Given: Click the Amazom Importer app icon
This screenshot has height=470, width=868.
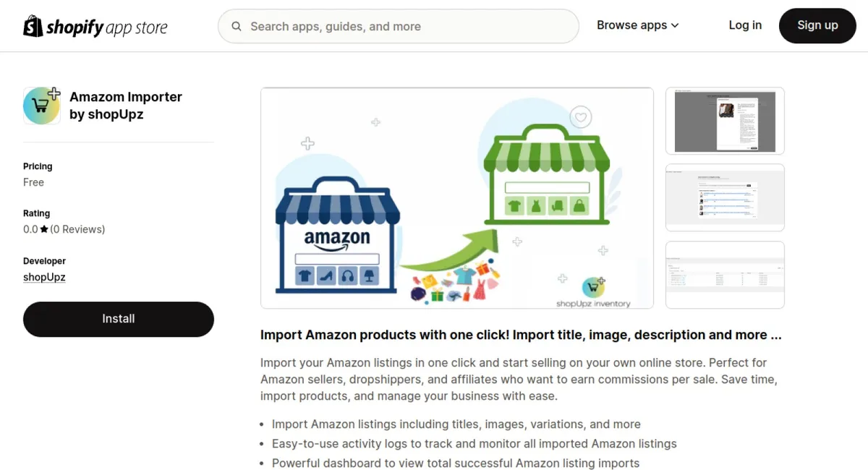Looking at the screenshot, I should (42, 106).
